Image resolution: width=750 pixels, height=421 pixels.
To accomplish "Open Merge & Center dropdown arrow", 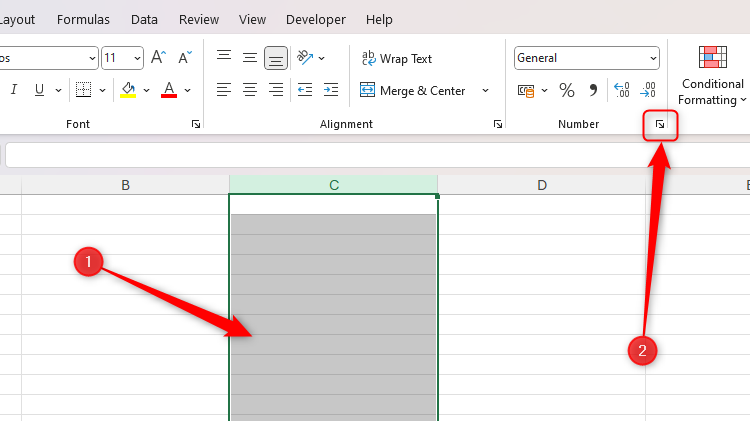I will [x=485, y=90].
